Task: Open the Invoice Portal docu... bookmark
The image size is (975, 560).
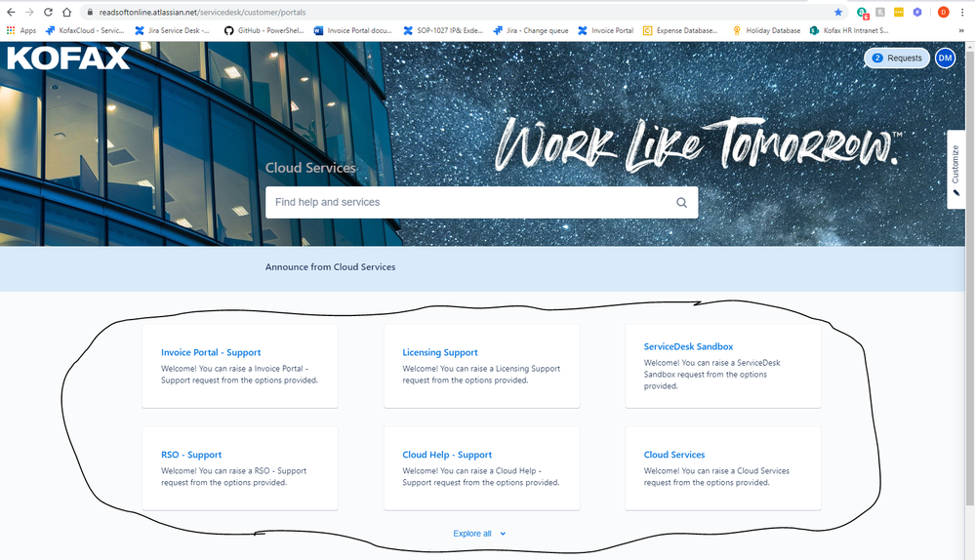Action: [x=352, y=30]
